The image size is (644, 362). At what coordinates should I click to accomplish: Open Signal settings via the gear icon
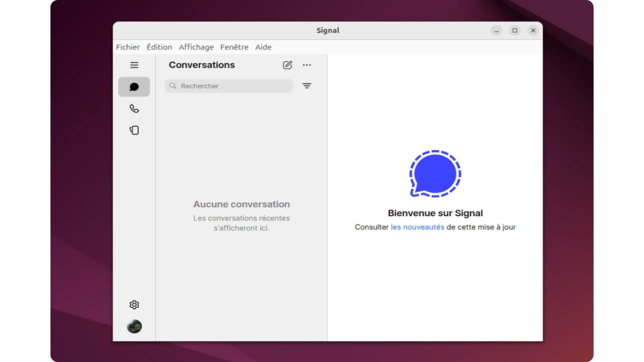tap(134, 305)
